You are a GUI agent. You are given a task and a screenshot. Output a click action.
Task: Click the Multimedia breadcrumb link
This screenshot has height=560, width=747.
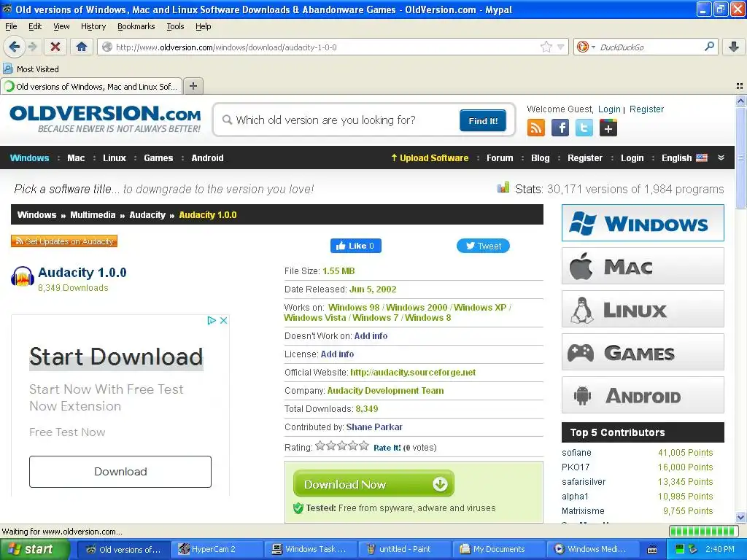(93, 215)
